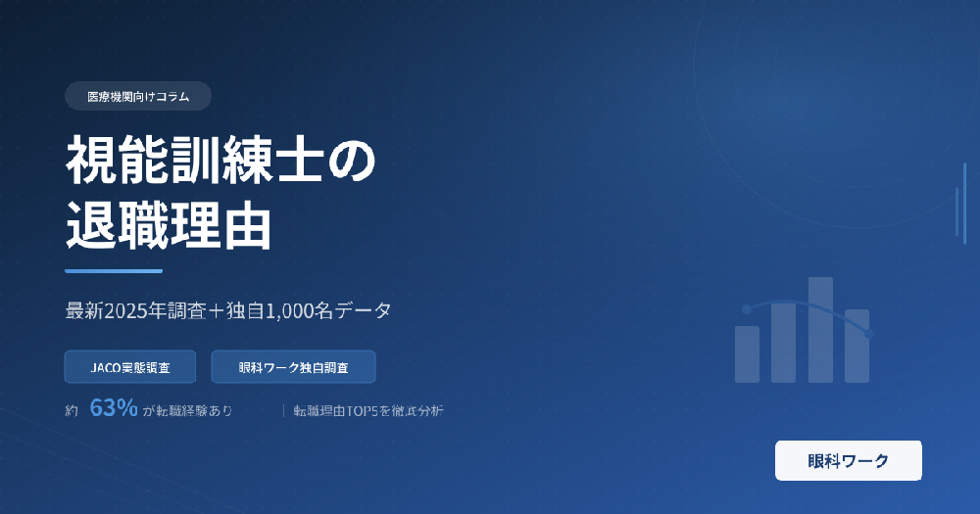This screenshot has width=980, height=514.
Task: Click the divider before 転職理由TOP5 text
Action: [283, 411]
